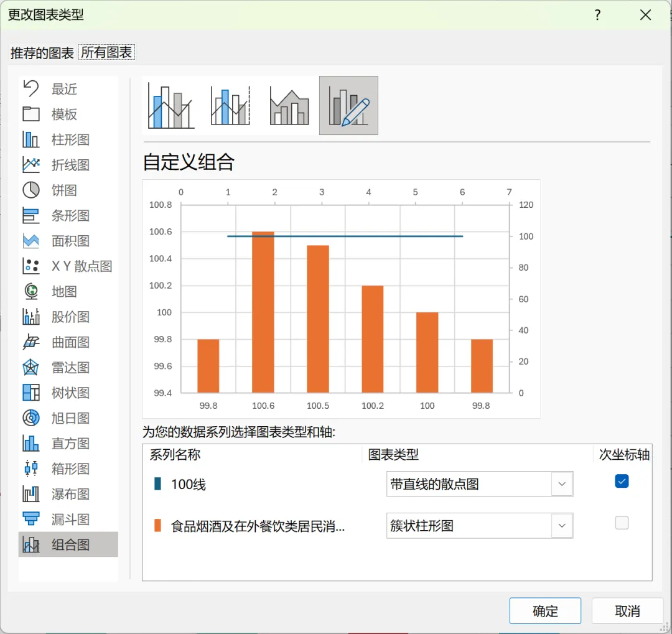
Task: Click the 自定义组合 heading text
Action: point(189,162)
